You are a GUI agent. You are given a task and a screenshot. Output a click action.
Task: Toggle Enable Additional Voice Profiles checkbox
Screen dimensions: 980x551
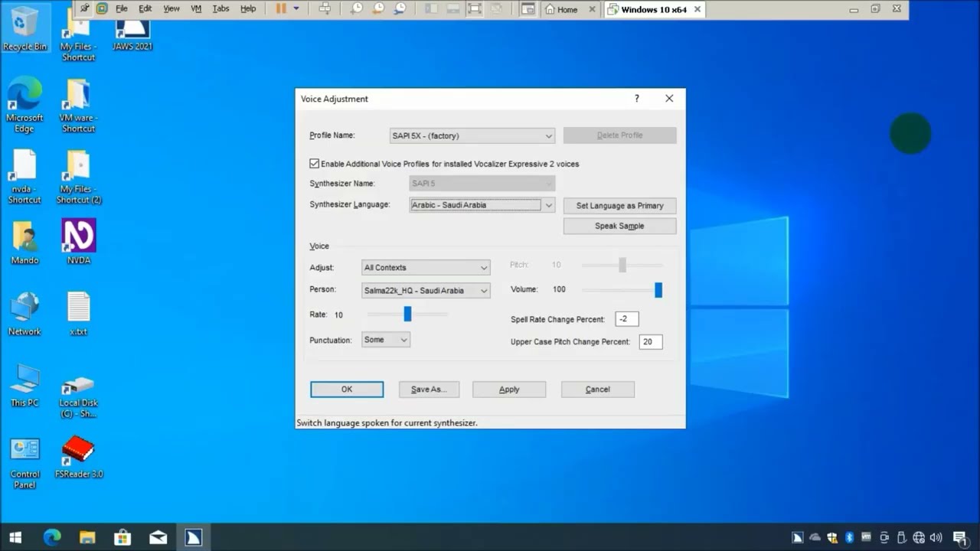pos(314,164)
